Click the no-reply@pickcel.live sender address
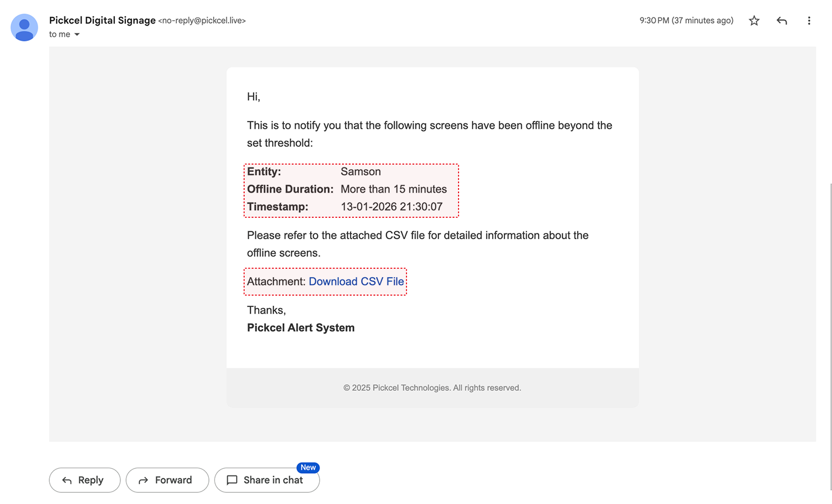This screenshot has height=504, width=832. tap(202, 21)
